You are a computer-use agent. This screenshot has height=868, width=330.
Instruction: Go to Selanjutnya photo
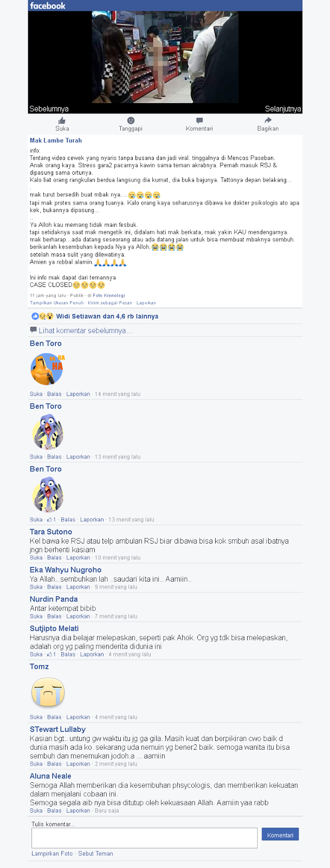tap(283, 108)
